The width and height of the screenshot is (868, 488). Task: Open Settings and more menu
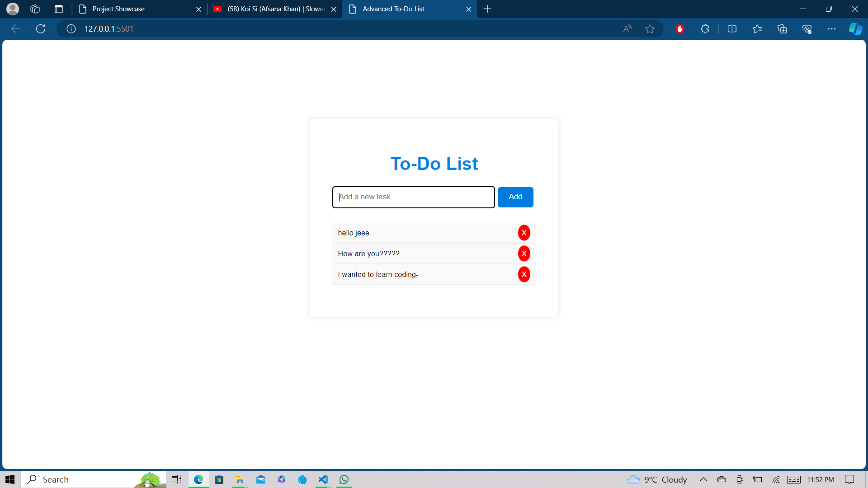tap(832, 29)
